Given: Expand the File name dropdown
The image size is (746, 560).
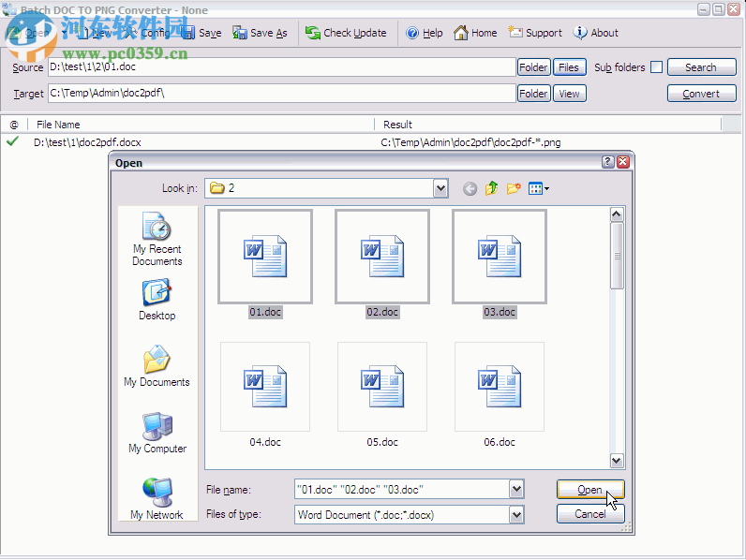Looking at the screenshot, I should 516,489.
